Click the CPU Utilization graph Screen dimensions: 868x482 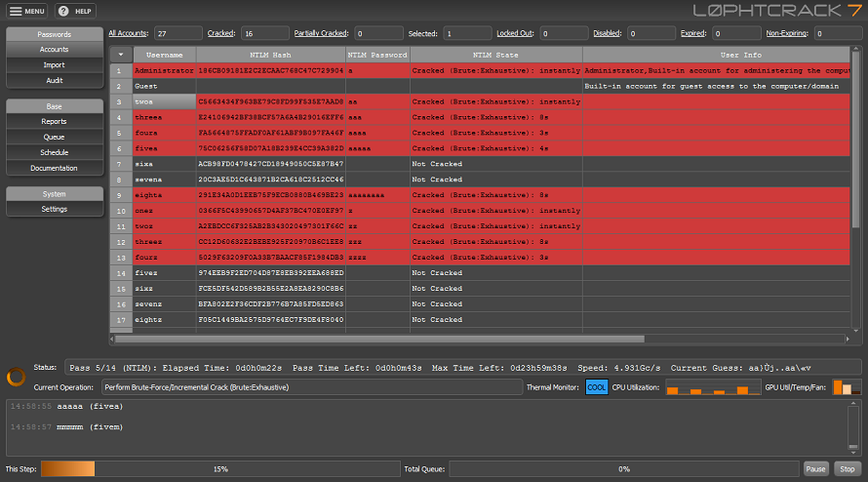coord(713,387)
